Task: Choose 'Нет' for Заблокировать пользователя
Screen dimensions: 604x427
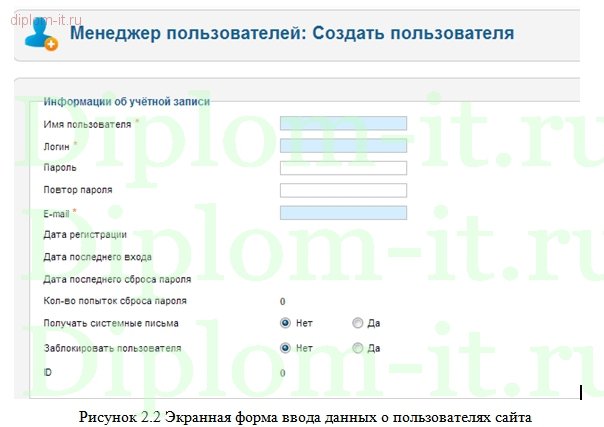Action: (285, 348)
